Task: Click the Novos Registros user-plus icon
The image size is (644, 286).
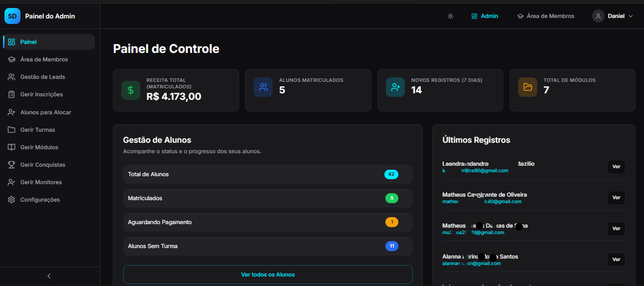Action: [395, 87]
